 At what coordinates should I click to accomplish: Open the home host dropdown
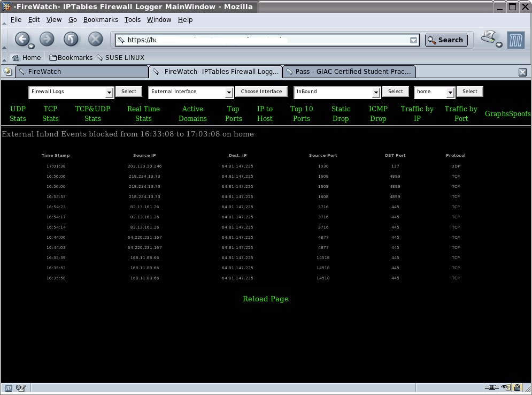(x=450, y=93)
